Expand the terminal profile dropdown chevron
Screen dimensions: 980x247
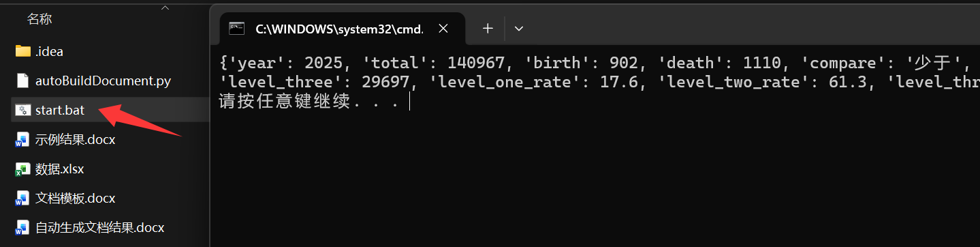point(519,29)
